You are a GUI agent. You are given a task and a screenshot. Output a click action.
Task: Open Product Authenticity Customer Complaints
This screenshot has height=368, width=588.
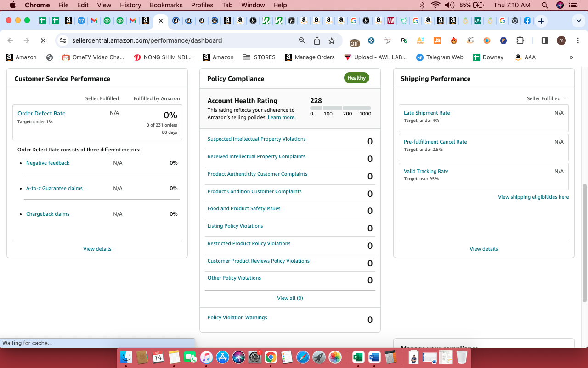pos(257,174)
